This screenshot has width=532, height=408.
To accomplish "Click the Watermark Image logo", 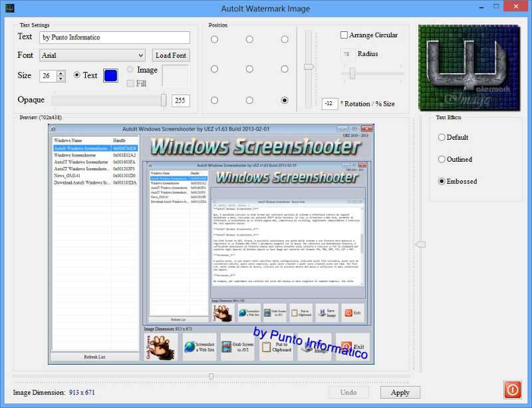I will point(469,68).
